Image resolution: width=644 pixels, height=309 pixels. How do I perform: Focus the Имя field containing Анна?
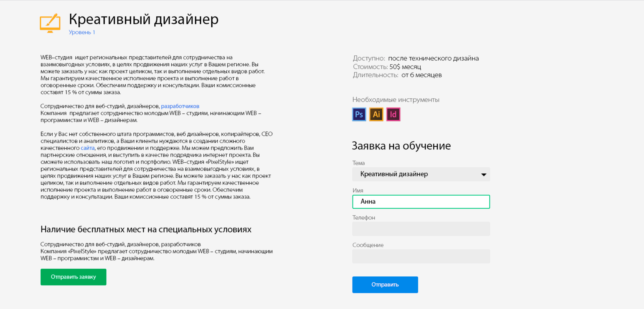(x=421, y=202)
